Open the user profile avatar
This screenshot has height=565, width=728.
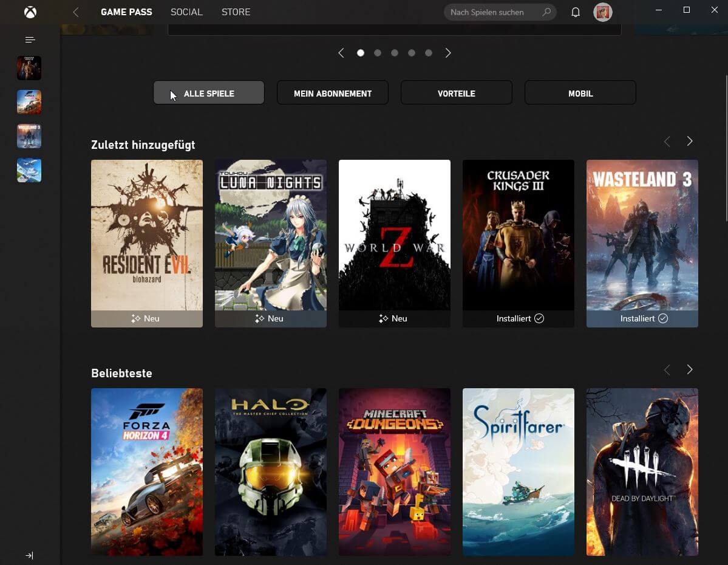click(x=602, y=12)
